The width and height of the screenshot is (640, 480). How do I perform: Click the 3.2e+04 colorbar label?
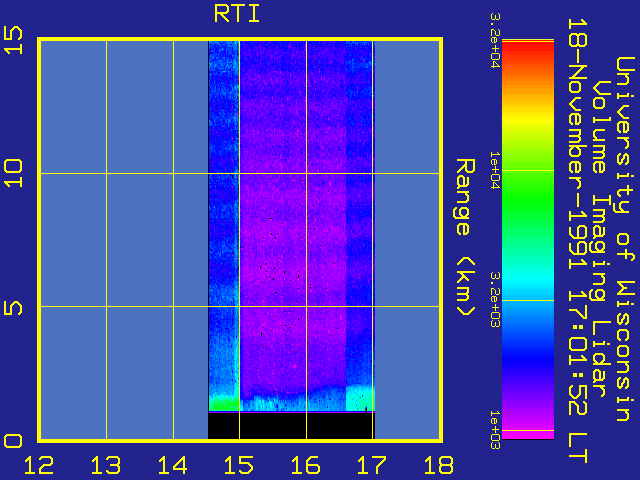495,40
